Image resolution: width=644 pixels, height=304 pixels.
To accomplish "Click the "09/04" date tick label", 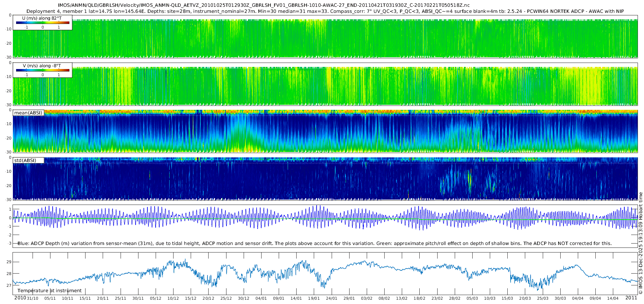I will coord(595,298).
